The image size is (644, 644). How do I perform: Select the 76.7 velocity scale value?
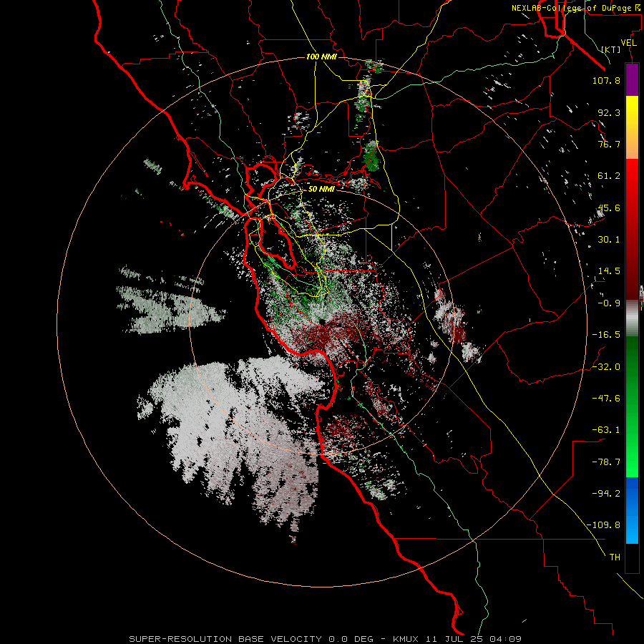609,144
